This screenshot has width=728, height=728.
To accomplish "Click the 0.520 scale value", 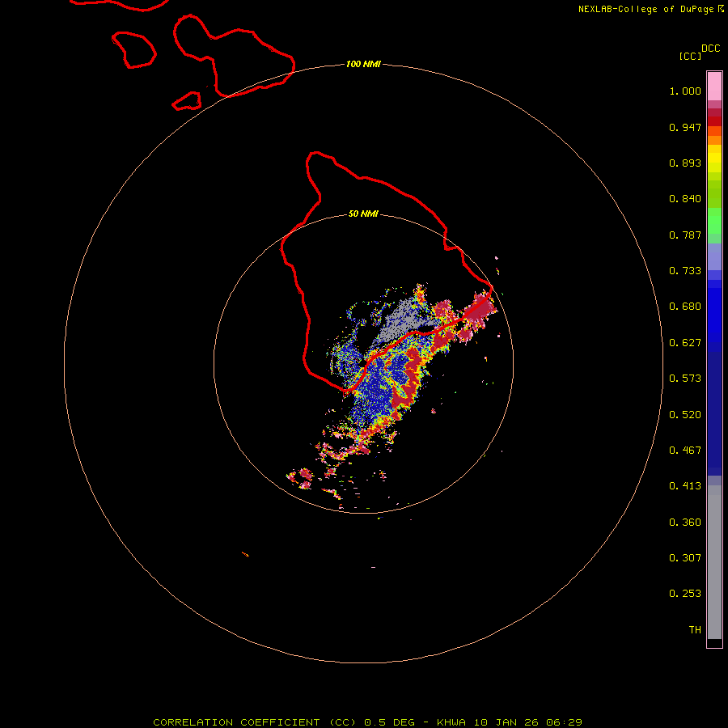I will tap(685, 415).
